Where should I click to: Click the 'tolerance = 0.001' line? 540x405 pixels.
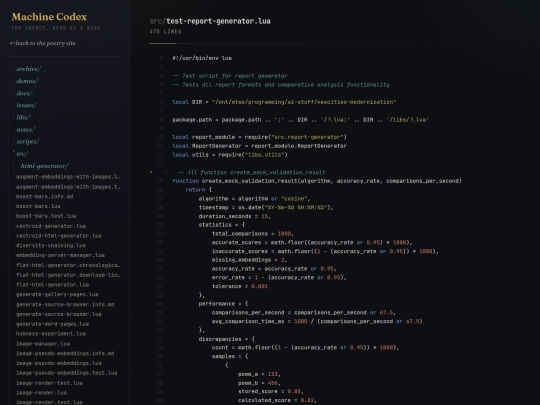240,286
